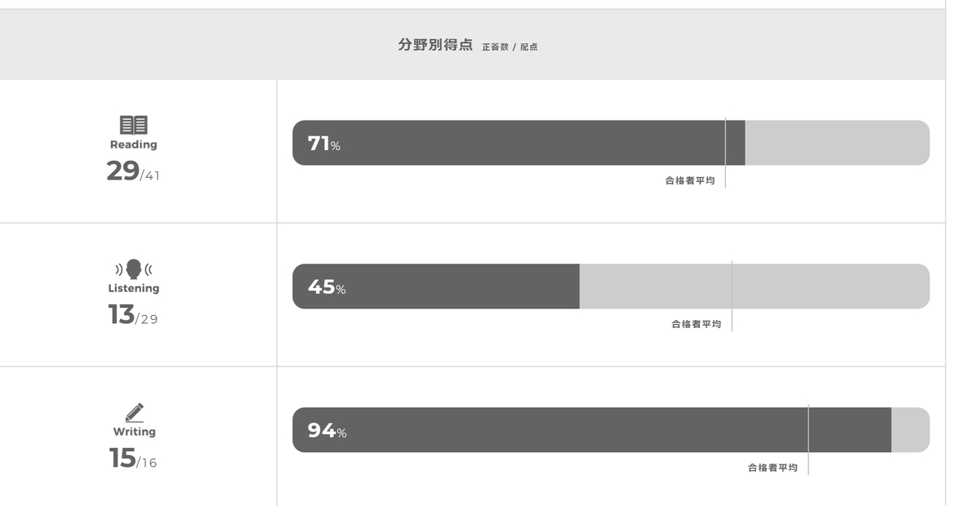This screenshot has height=506, width=980.
Task: Click the 71% label in Reading bar
Action: point(324,144)
